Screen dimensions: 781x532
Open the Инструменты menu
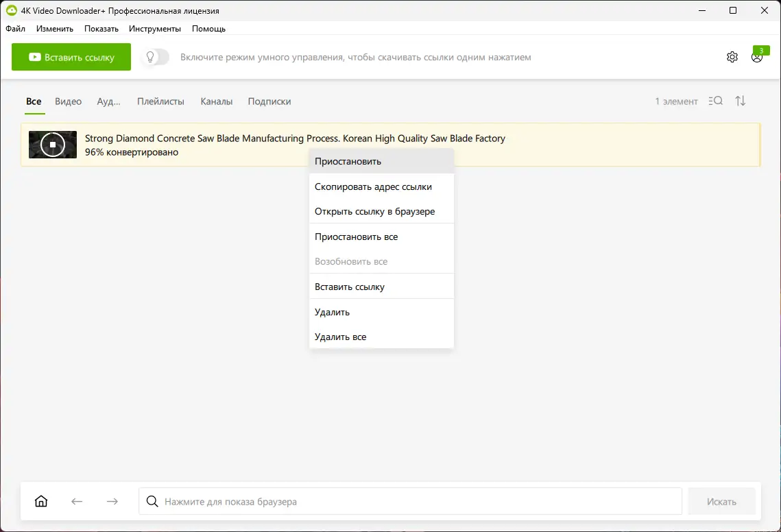[x=155, y=28]
